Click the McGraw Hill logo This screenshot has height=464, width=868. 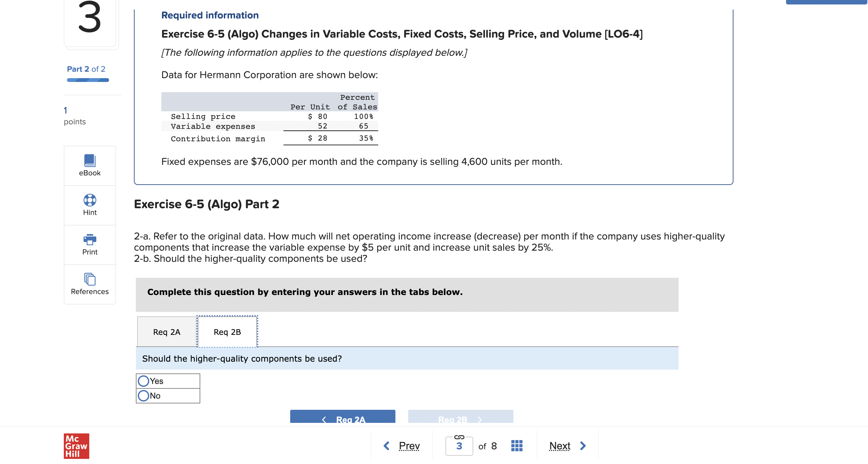pyautogui.click(x=77, y=446)
